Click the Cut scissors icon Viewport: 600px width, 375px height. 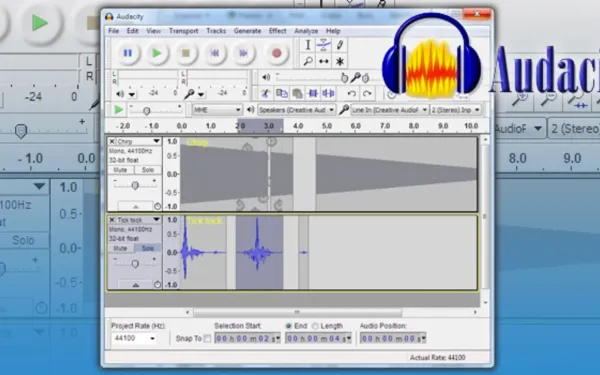(265, 93)
